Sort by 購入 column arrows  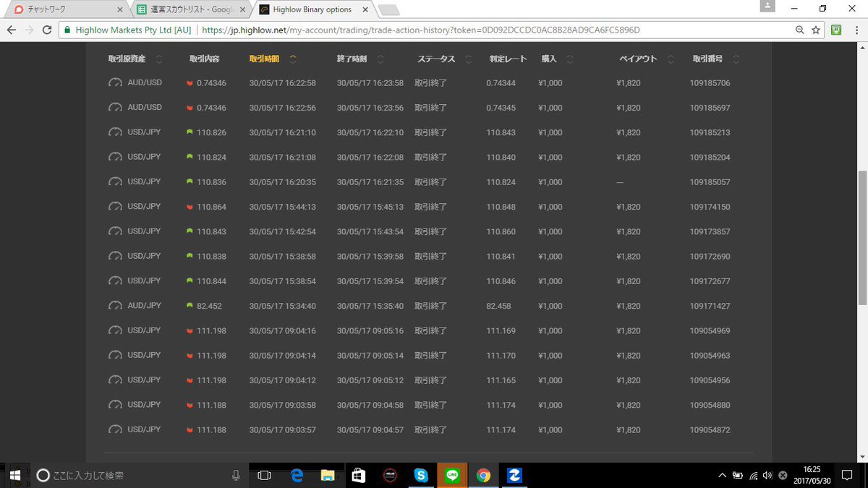click(x=570, y=59)
